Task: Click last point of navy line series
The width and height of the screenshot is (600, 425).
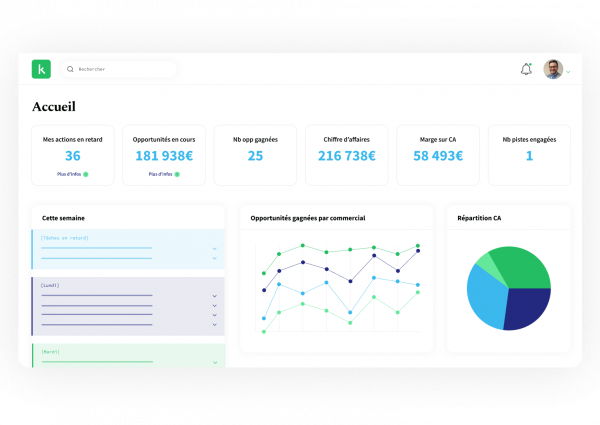Action: click(x=418, y=251)
